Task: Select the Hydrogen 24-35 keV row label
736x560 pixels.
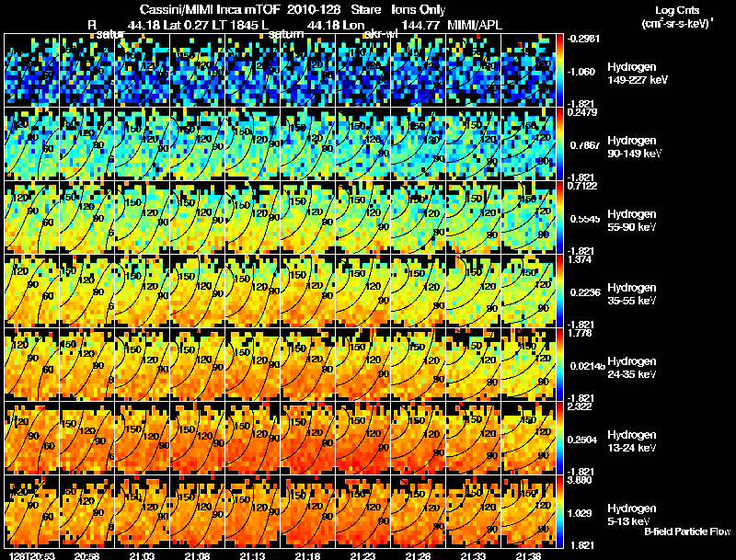Action: pos(632,367)
